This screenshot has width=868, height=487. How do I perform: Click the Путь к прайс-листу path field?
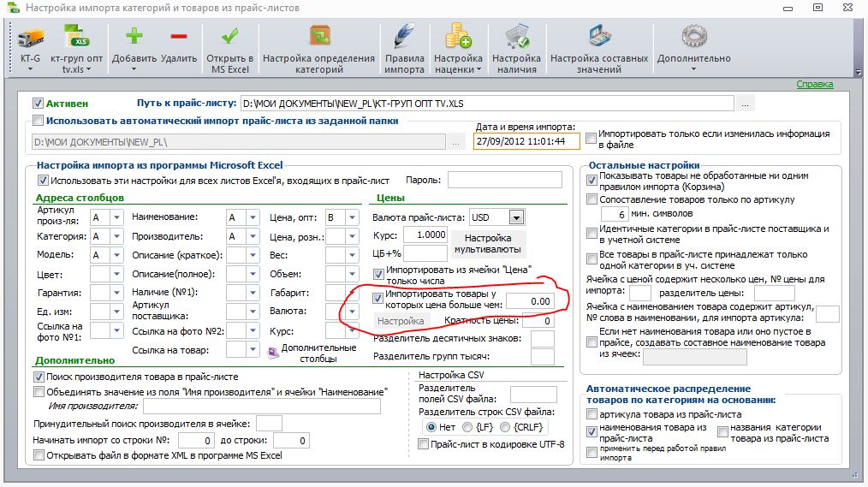(x=487, y=104)
